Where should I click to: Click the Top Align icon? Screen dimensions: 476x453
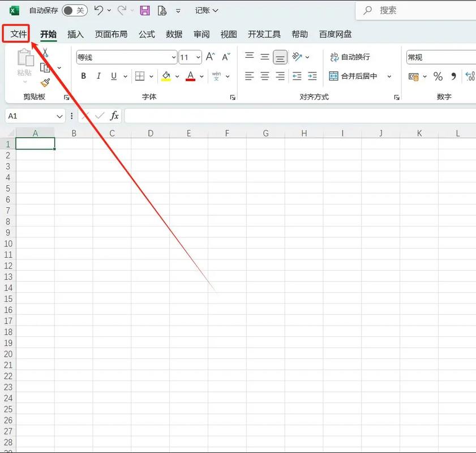[x=249, y=57]
